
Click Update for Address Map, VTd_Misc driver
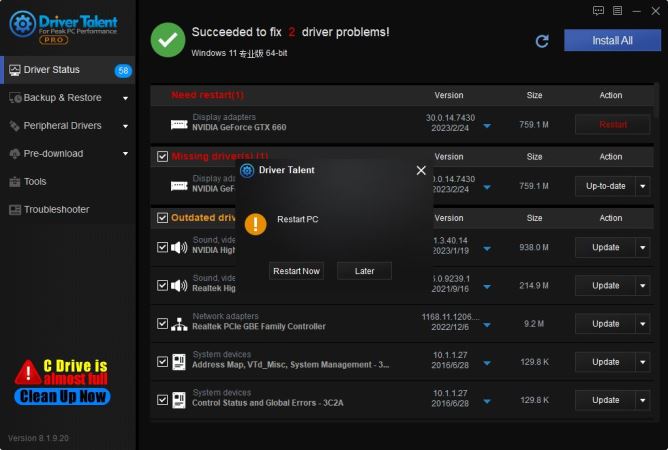coord(605,362)
